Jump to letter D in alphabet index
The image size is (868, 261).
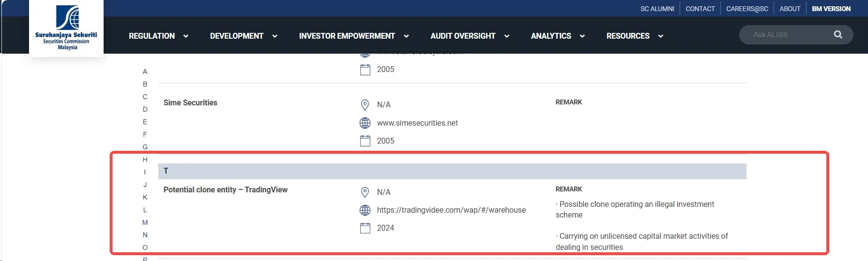(145, 109)
